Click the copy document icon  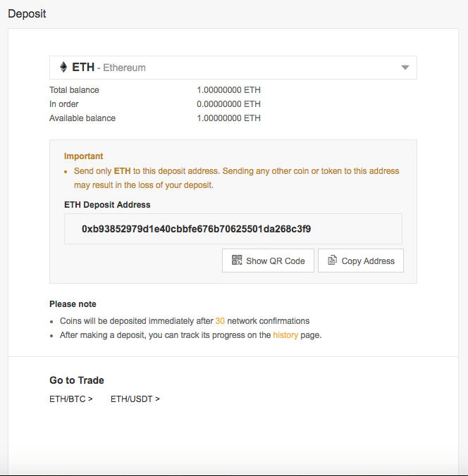click(333, 261)
